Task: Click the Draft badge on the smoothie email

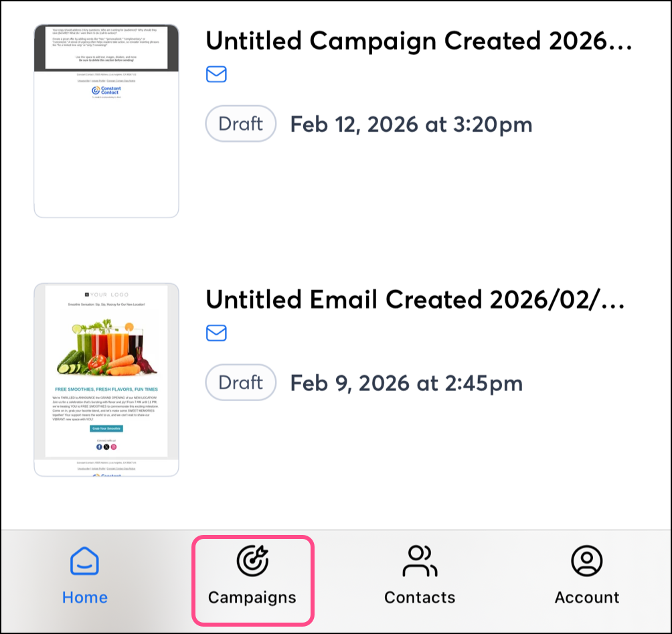Action: tap(240, 382)
